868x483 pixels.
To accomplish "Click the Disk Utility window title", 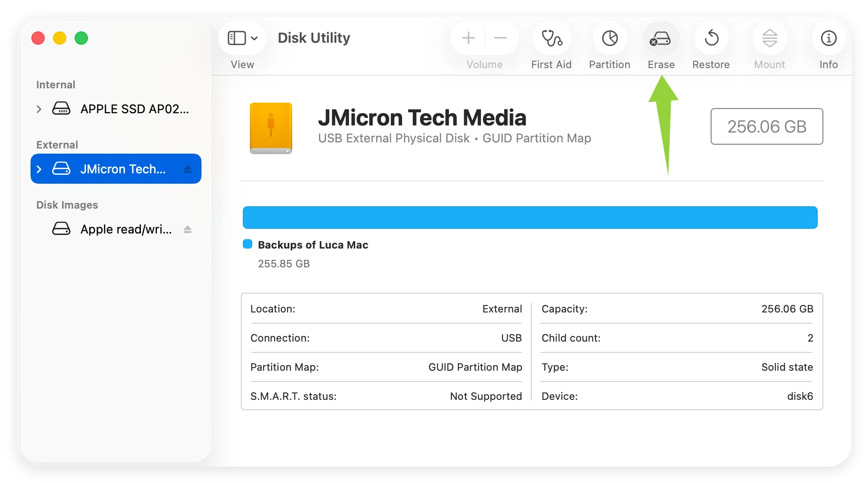I will [314, 38].
